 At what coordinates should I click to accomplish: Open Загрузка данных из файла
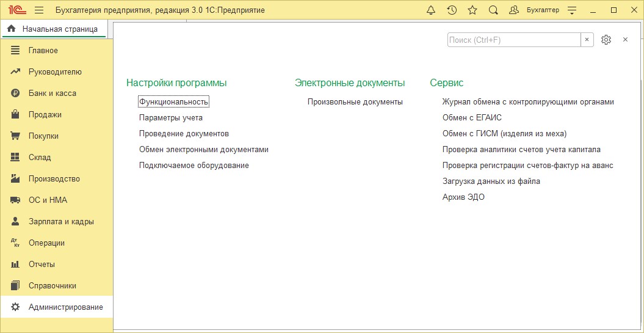tap(491, 181)
